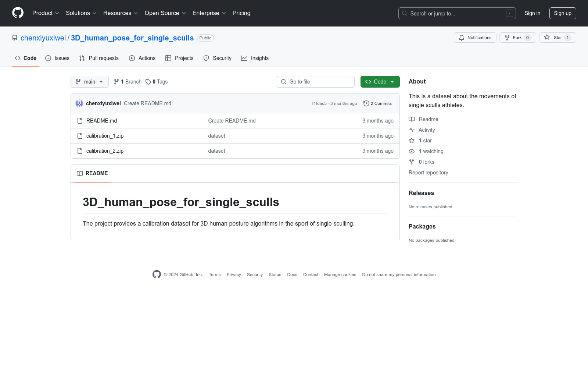
Task: Click the eye icon beside 1 watching
Action: (x=412, y=151)
